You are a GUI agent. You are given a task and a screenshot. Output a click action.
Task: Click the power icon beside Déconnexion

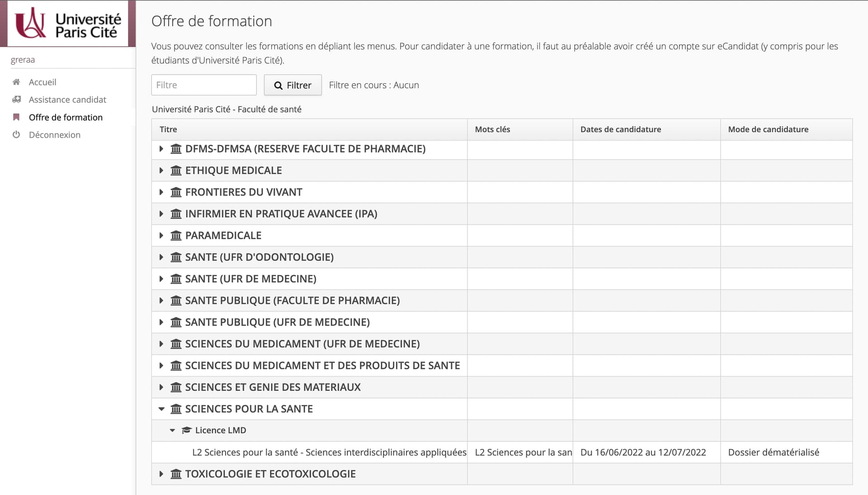16,135
